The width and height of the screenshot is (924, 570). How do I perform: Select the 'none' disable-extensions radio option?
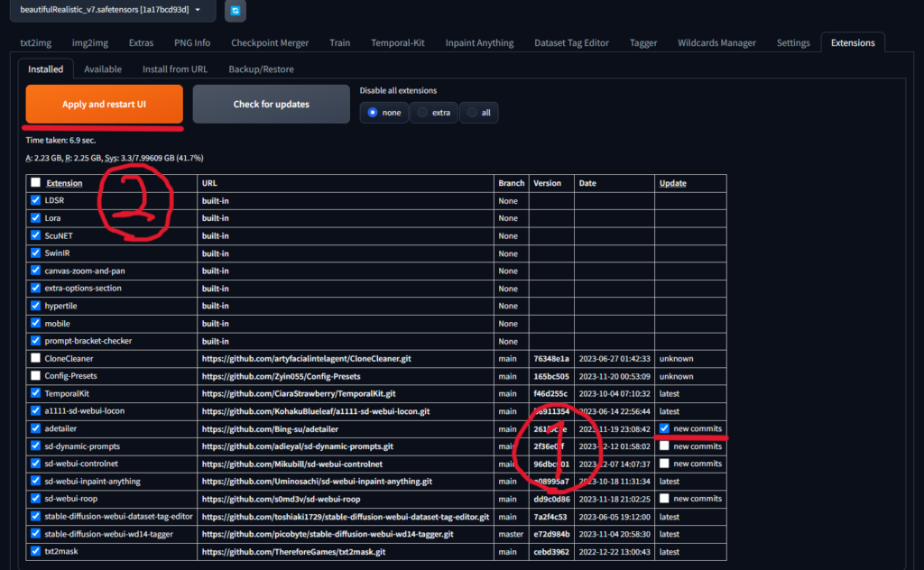(x=384, y=113)
